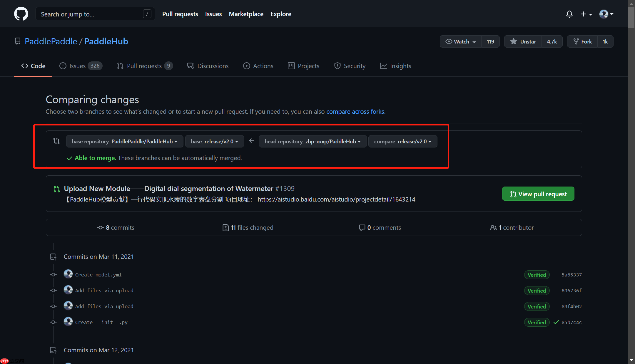The width and height of the screenshot is (635, 364).
Task: Open the compare: release/v2.0 branch dropdown
Action: click(402, 141)
